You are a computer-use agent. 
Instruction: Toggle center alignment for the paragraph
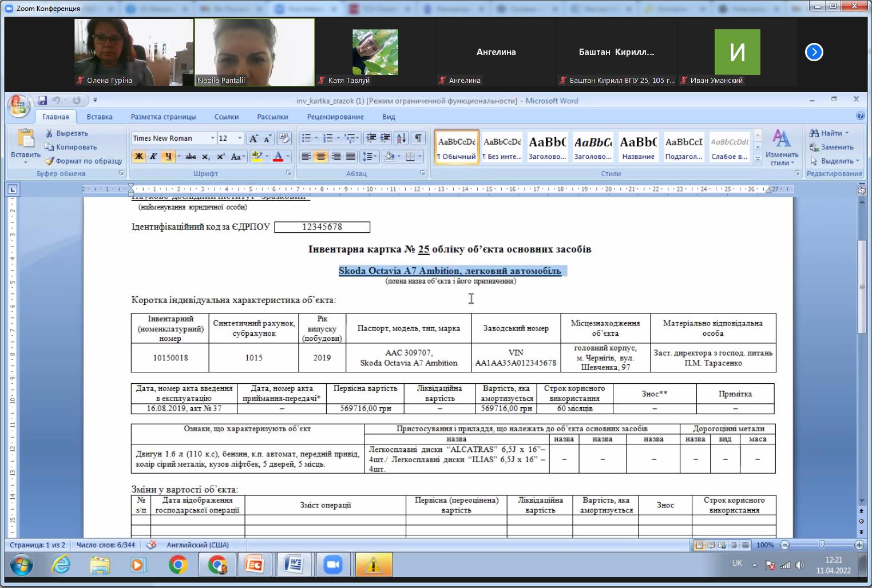point(321,156)
